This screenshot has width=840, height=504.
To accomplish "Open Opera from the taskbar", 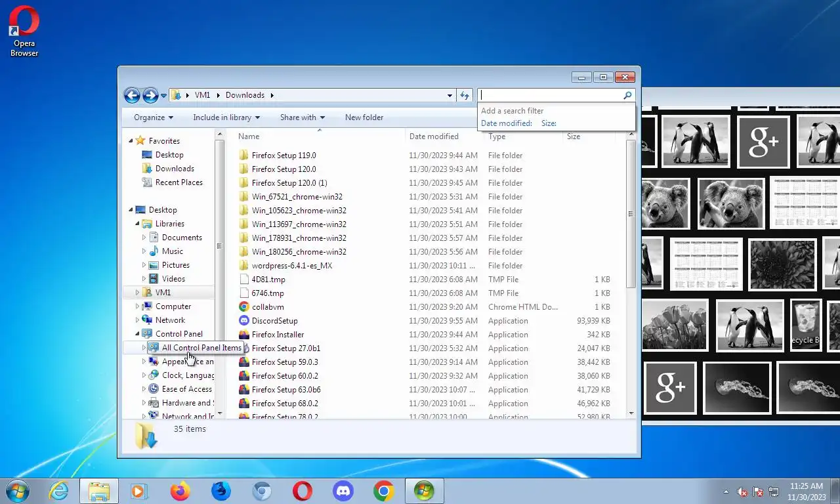I will pos(303,491).
